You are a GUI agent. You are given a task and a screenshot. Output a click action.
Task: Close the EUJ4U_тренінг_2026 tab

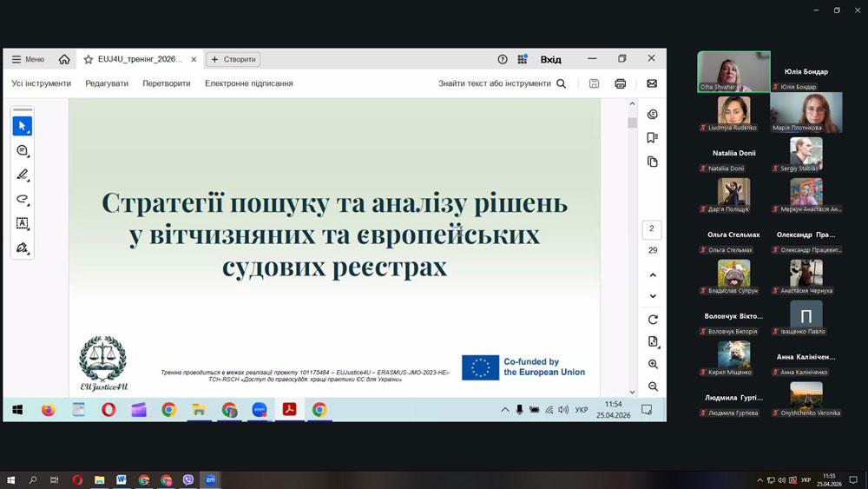194,59
